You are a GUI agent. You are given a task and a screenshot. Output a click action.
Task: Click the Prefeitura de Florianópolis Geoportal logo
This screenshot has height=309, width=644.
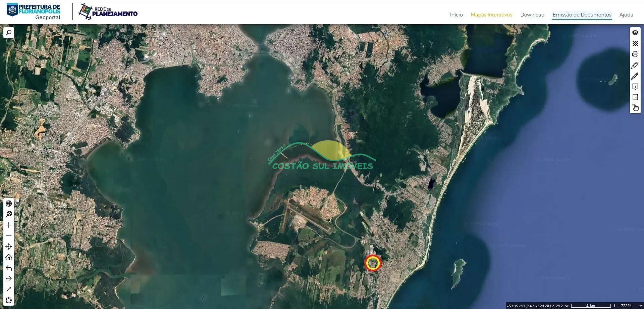click(34, 12)
